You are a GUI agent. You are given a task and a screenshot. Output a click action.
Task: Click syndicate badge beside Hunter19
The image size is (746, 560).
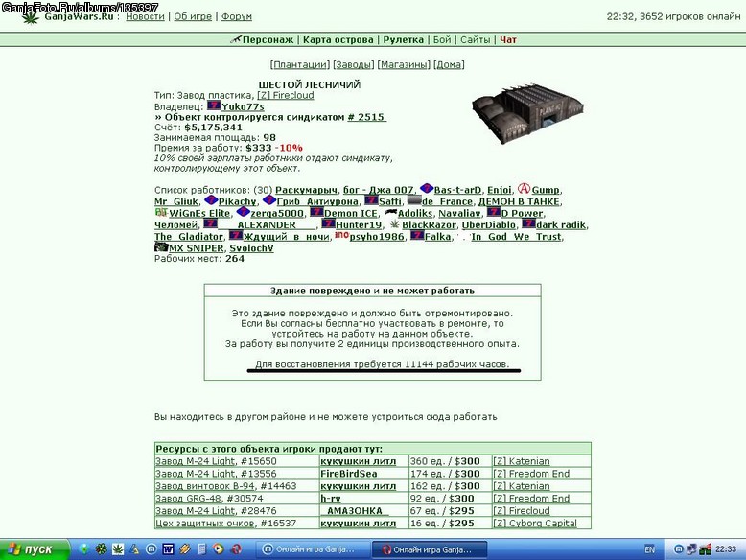[329, 223]
